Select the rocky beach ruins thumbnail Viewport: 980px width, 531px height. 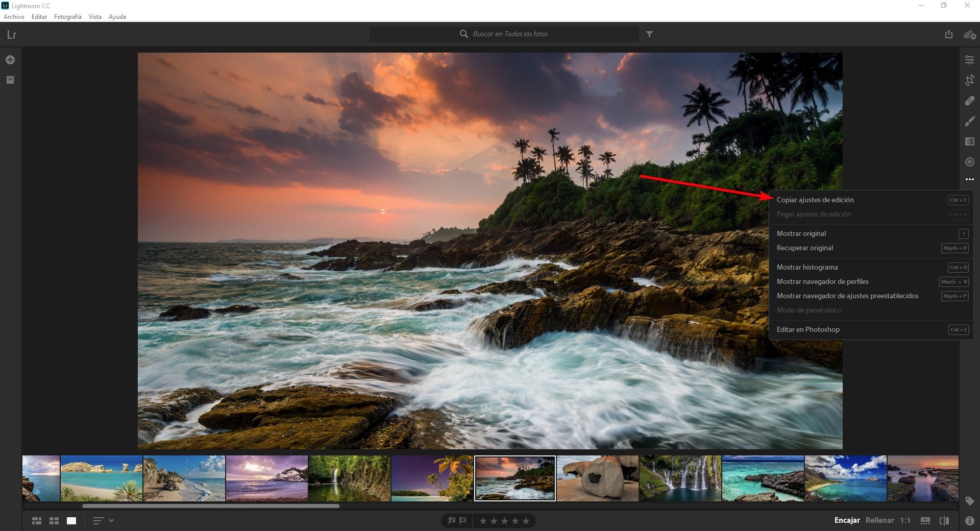click(184, 478)
